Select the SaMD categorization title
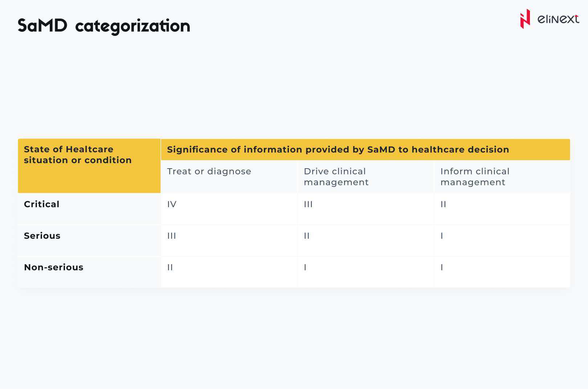The height and width of the screenshot is (389, 588). tap(104, 26)
